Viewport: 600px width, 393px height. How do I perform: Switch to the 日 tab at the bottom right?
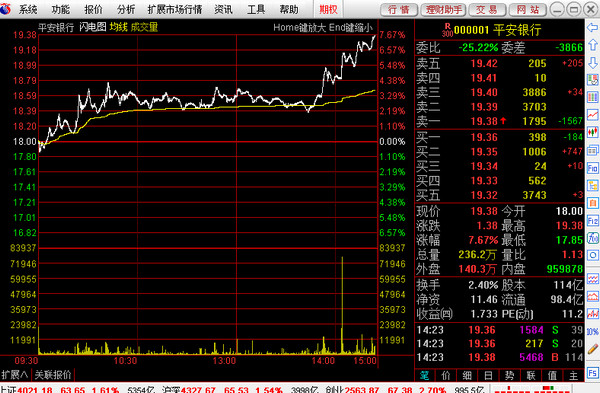pyautogui.click(x=488, y=375)
